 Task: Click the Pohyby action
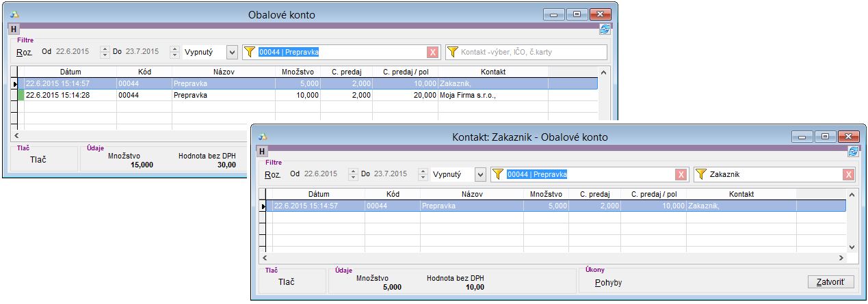tap(608, 282)
